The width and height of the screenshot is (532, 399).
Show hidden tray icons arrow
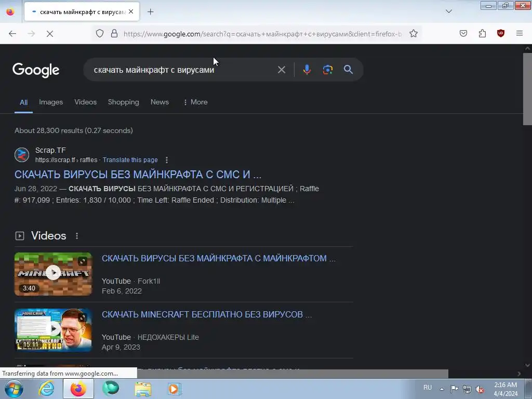[x=442, y=389]
